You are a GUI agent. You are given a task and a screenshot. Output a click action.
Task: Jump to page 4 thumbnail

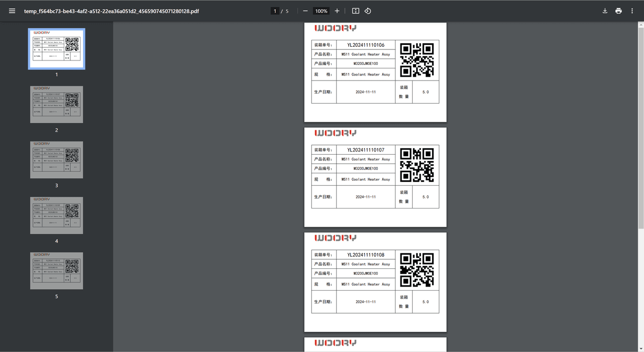[56, 215]
